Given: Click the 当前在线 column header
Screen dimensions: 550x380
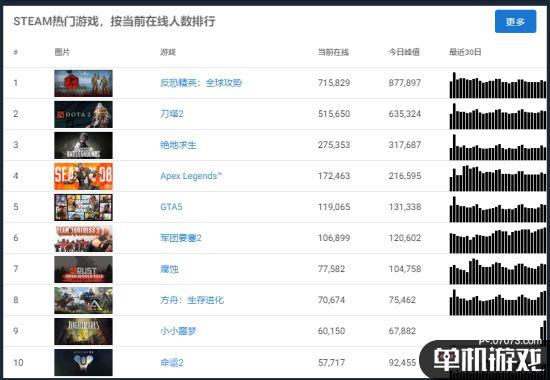Looking at the screenshot, I should click(333, 52).
